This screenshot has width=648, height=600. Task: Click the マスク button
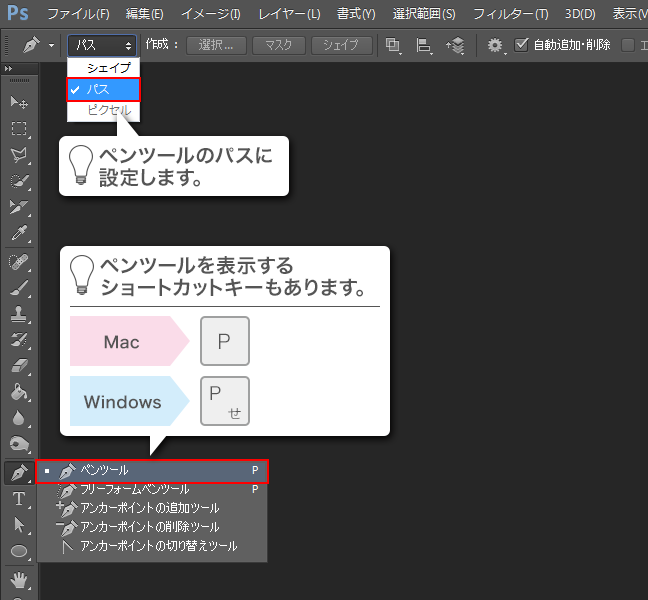click(x=278, y=45)
